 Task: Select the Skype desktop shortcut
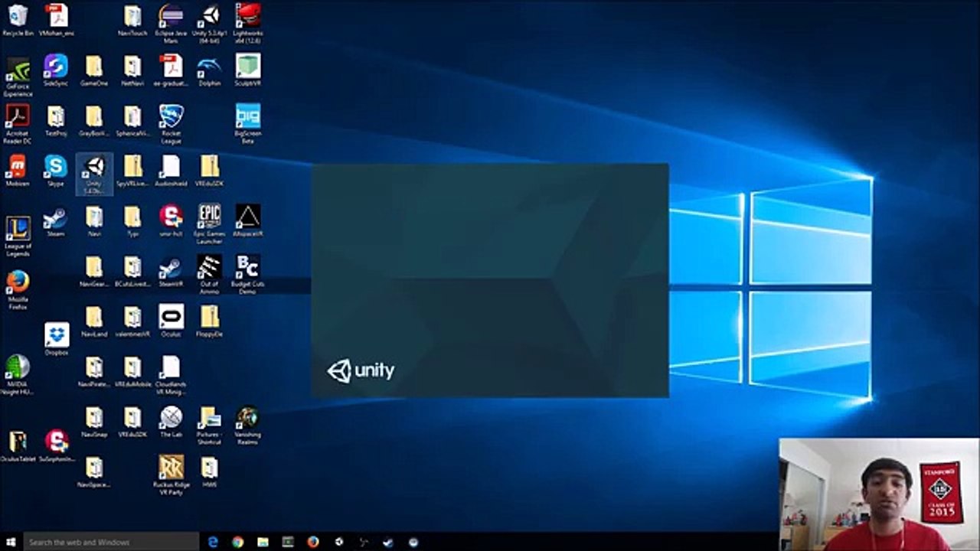pos(56,171)
